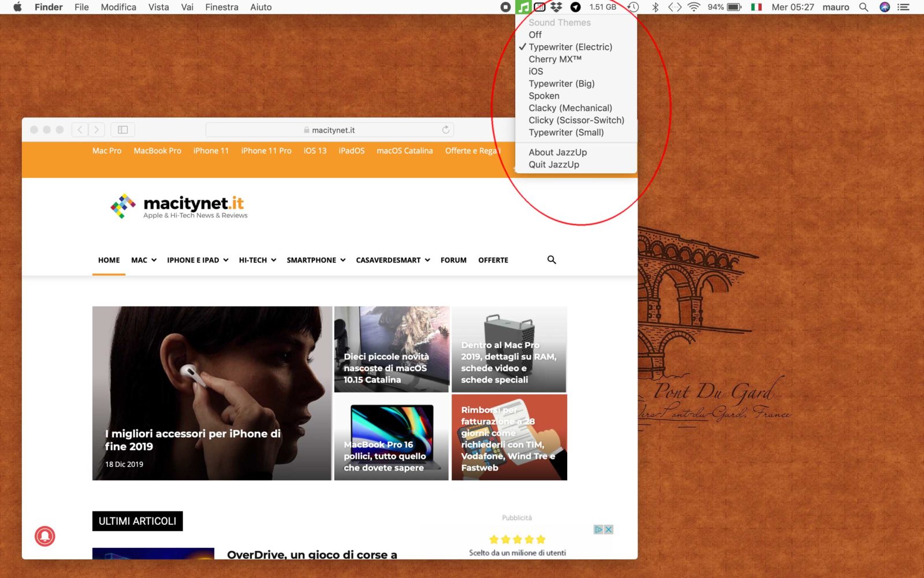Click the AdChoices triangle icon
Image resolution: width=924 pixels, height=578 pixels.
(x=599, y=529)
